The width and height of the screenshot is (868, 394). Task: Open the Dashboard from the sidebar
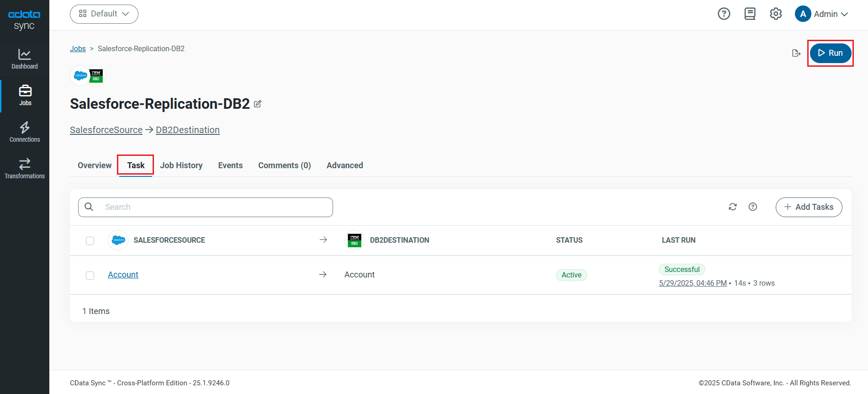point(25,59)
